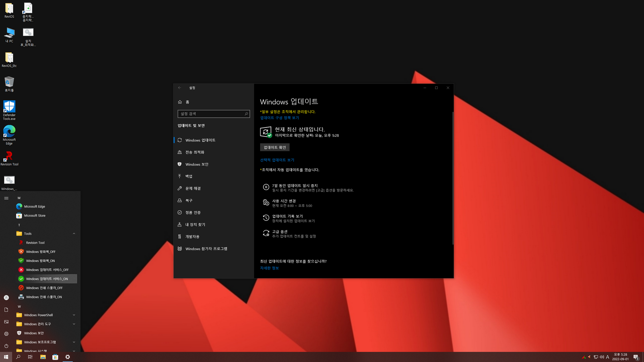644x362 pixels.
Task: Click the Settings window vertical scrollbar
Action: coord(453,178)
